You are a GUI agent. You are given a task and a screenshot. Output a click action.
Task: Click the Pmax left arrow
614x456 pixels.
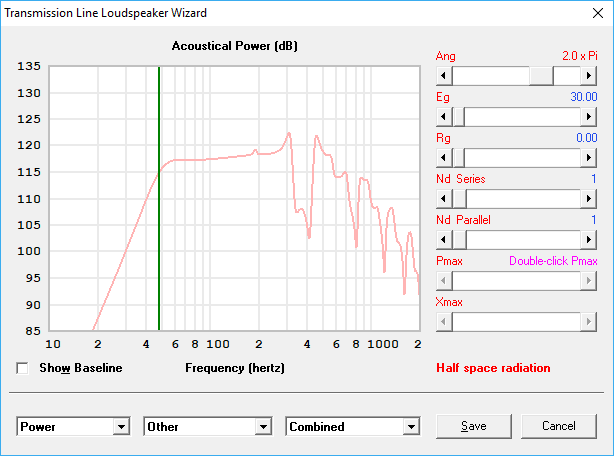point(444,281)
